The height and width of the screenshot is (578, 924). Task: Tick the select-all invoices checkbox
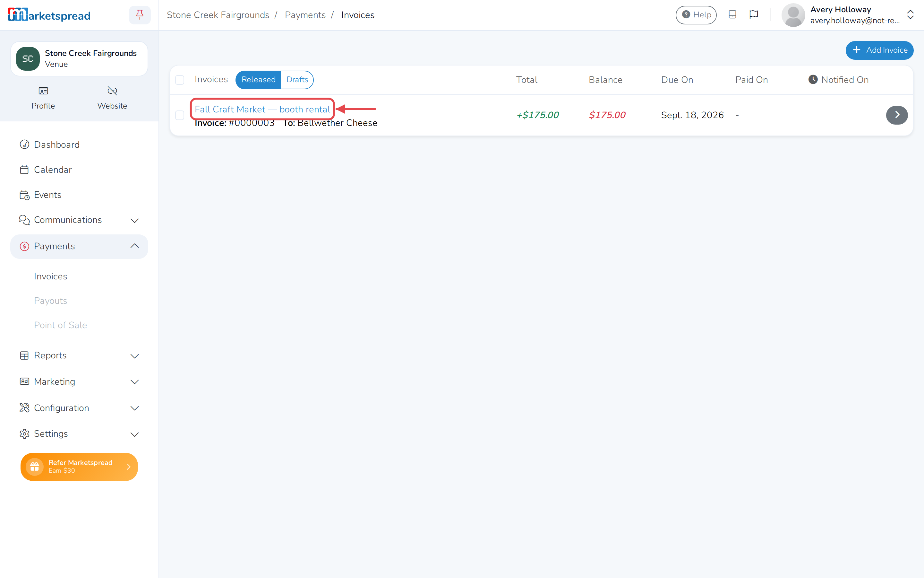click(x=179, y=80)
